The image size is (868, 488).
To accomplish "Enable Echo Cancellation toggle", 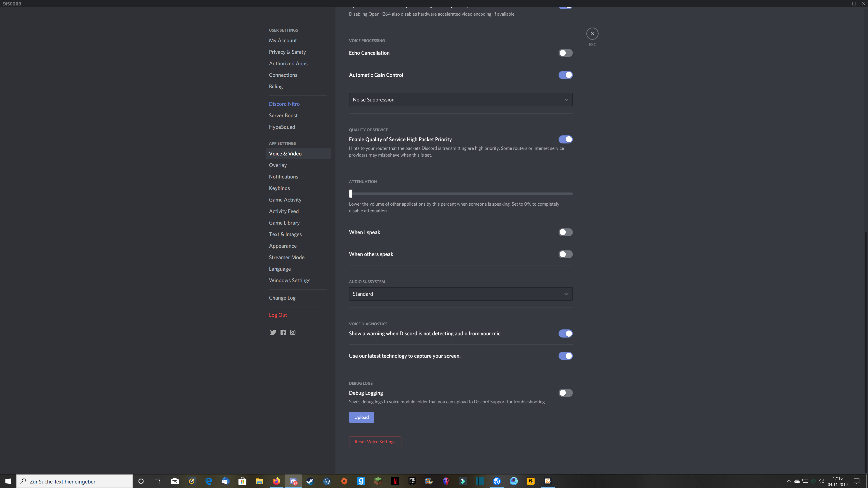I will pos(565,53).
